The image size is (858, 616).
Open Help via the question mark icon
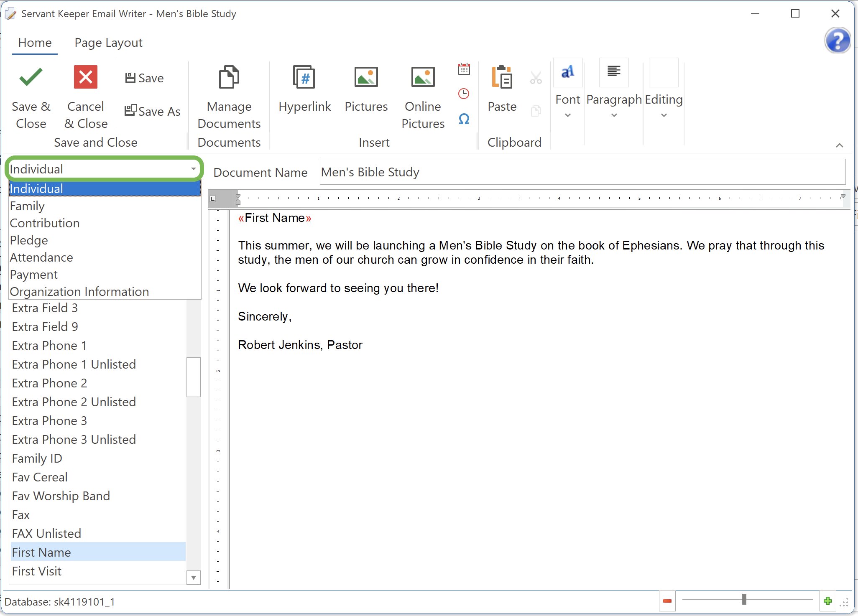click(837, 41)
